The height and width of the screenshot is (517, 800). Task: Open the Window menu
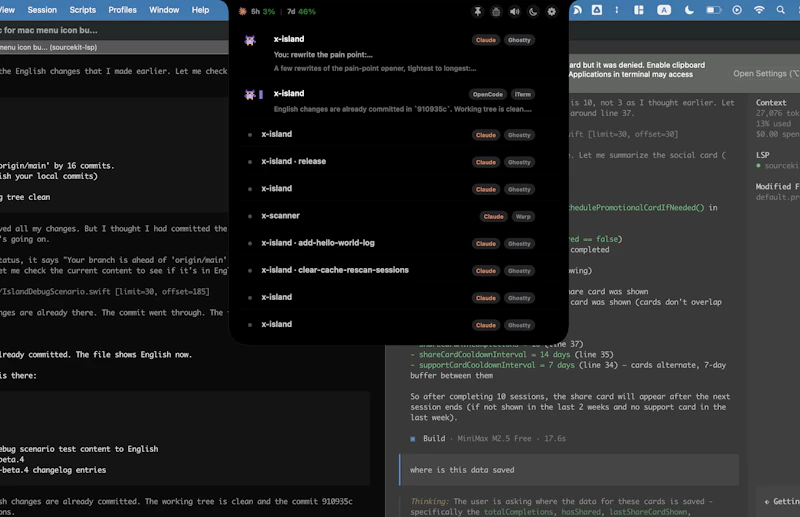(164, 10)
